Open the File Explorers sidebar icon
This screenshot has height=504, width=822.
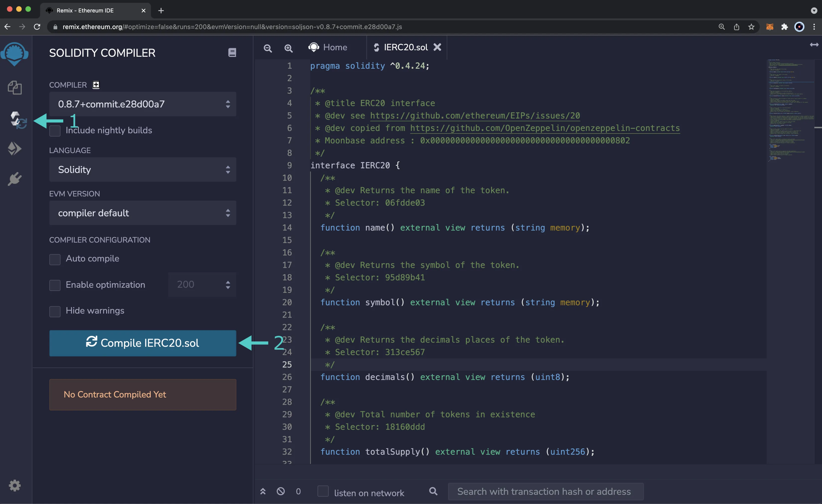(15, 88)
